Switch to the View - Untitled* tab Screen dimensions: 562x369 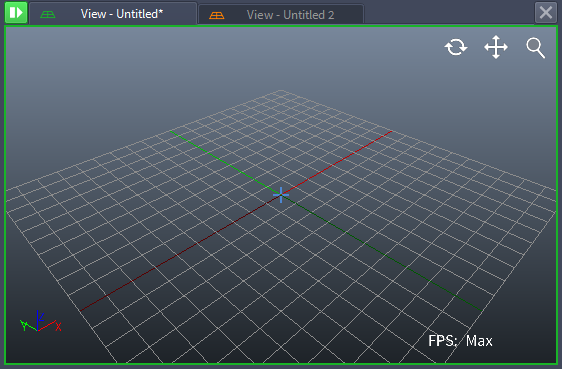click(113, 14)
